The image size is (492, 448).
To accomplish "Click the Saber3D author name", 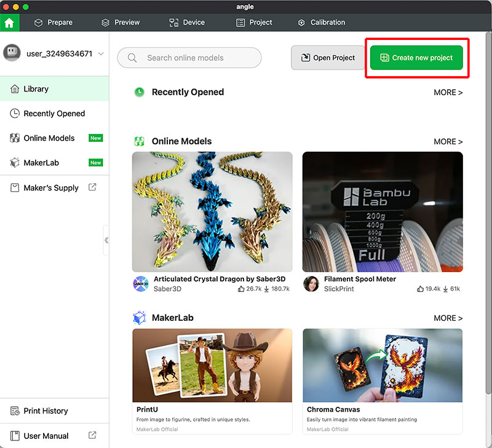I will tap(167, 289).
